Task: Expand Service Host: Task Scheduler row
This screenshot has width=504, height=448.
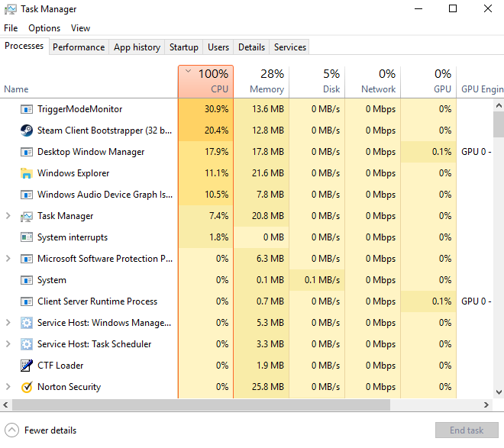Action: 8,344
